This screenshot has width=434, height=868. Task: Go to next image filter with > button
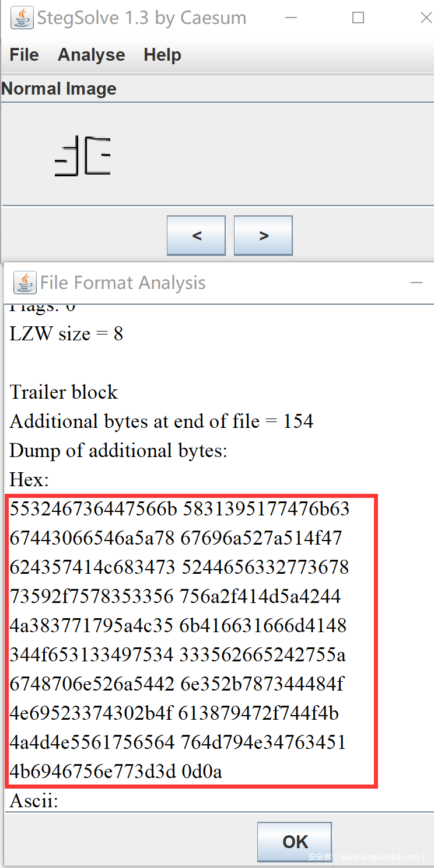[x=263, y=236]
